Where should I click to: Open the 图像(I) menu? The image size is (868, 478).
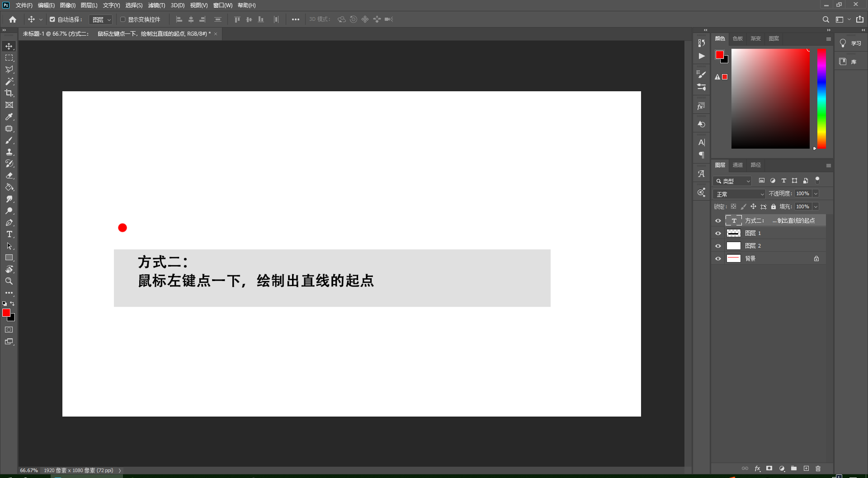coord(68,5)
